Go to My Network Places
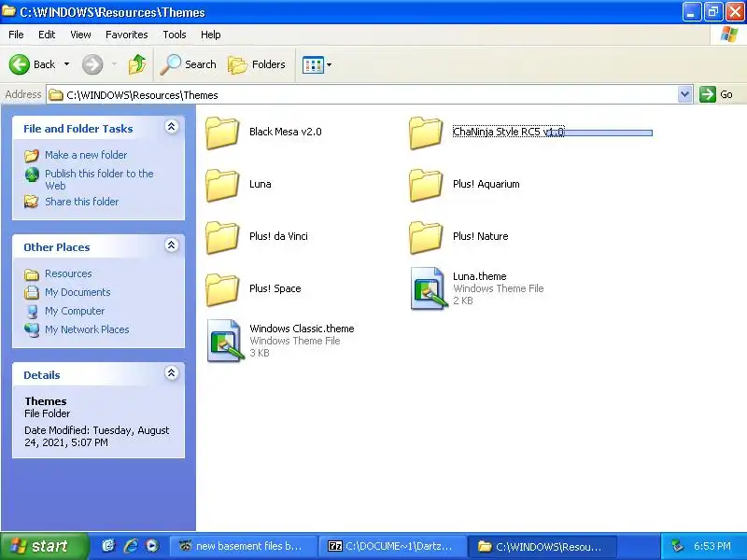The height and width of the screenshot is (560, 747). click(x=87, y=329)
